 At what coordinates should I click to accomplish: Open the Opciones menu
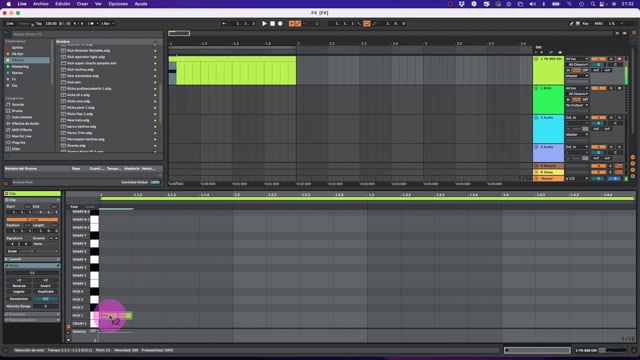(118, 4)
